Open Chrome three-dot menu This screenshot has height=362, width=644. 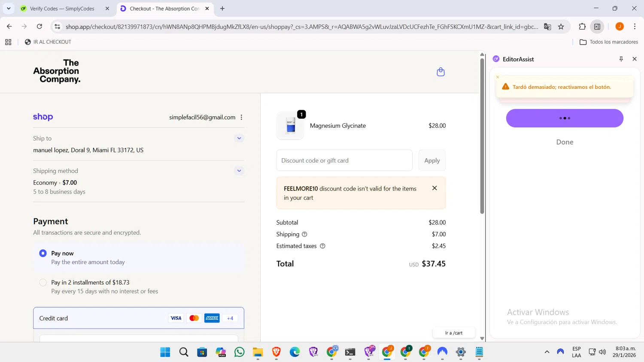pos(635,27)
